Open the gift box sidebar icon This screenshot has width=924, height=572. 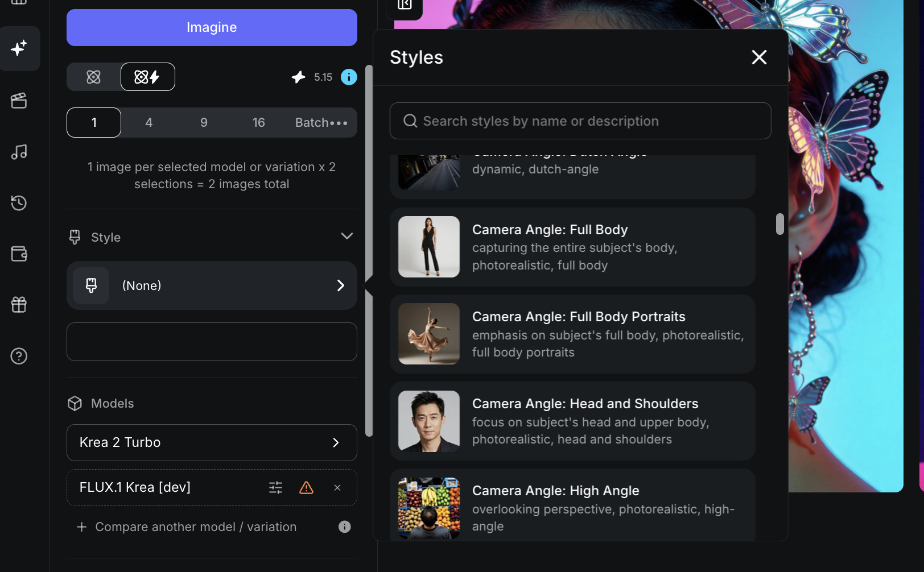19,305
